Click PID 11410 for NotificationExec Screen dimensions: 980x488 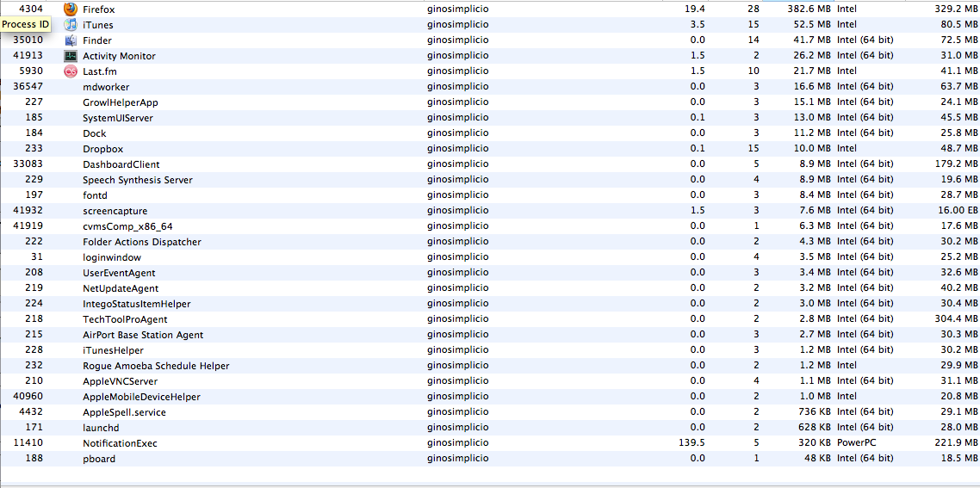click(x=28, y=442)
